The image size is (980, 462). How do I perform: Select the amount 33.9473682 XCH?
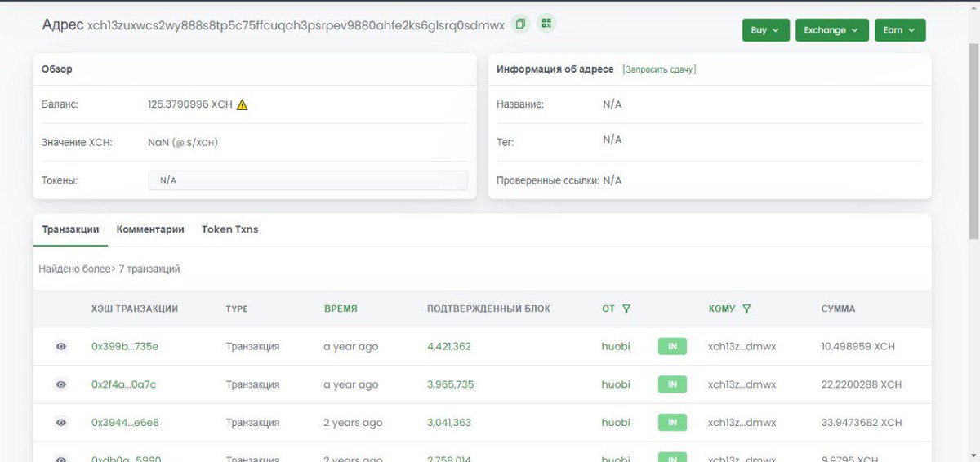pyautogui.click(x=862, y=423)
